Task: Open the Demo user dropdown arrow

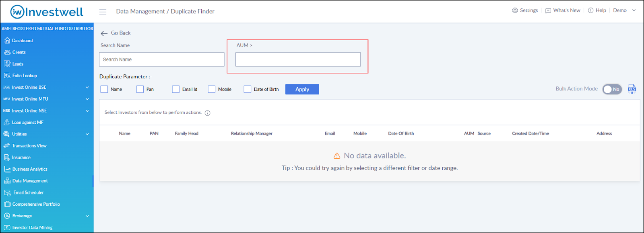Action: (x=634, y=10)
